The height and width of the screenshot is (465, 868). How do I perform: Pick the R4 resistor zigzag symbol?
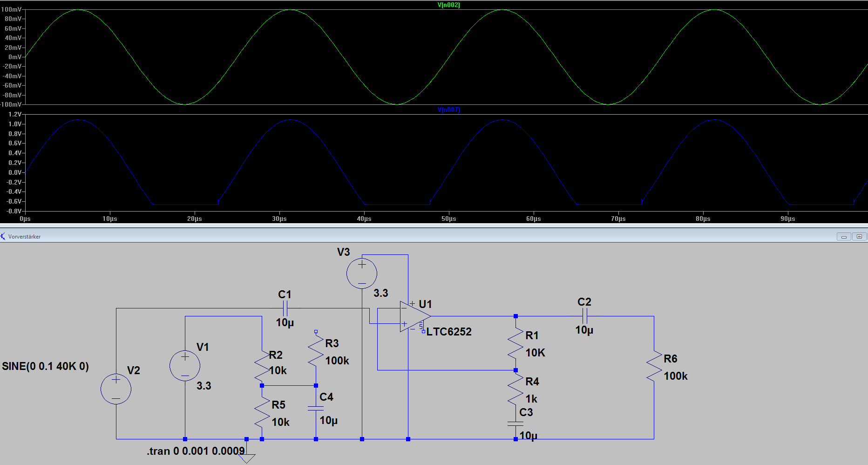pyautogui.click(x=515, y=390)
